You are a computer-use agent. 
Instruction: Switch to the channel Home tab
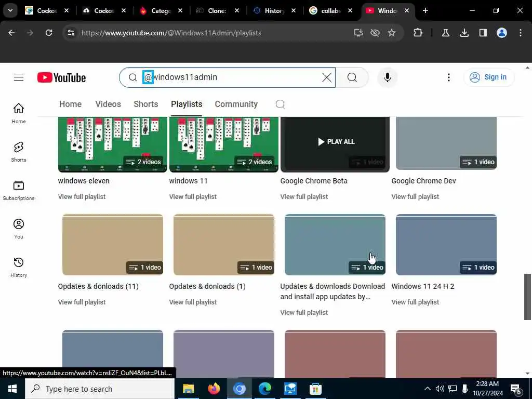coord(70,104)
